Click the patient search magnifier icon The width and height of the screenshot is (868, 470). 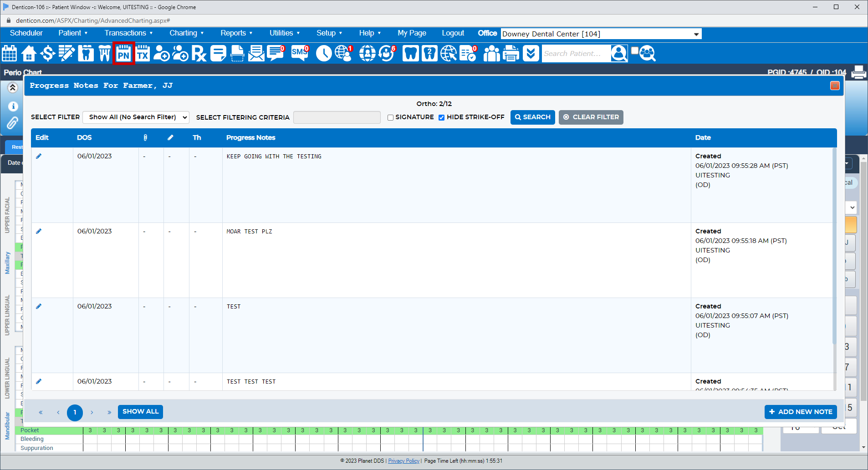coord(619,53)
